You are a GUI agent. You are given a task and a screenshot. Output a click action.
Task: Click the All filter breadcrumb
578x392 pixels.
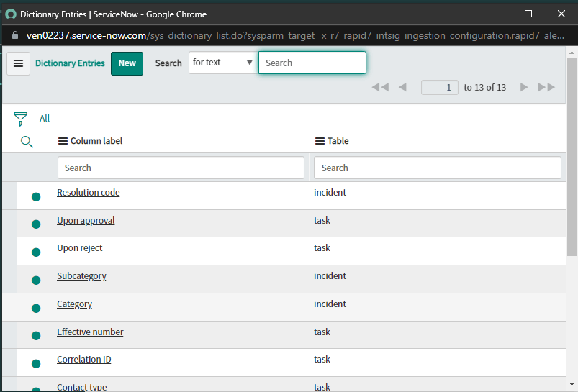coord(45,119)
